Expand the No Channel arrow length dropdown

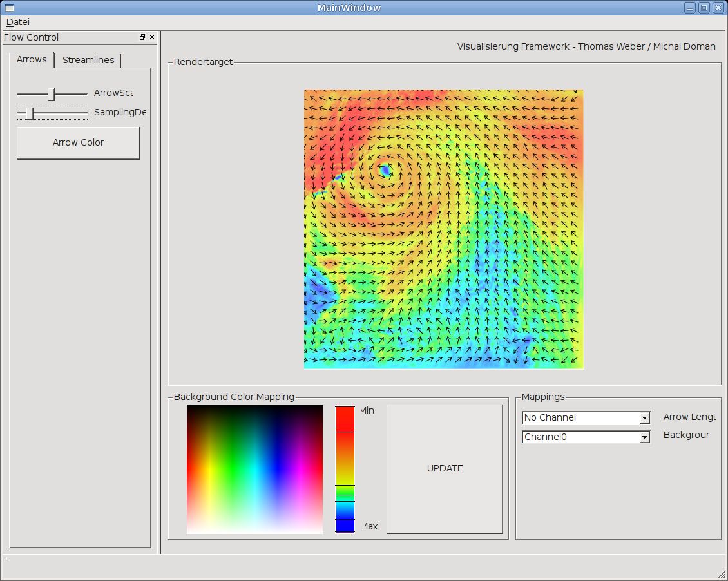click(x=644, y=418)
